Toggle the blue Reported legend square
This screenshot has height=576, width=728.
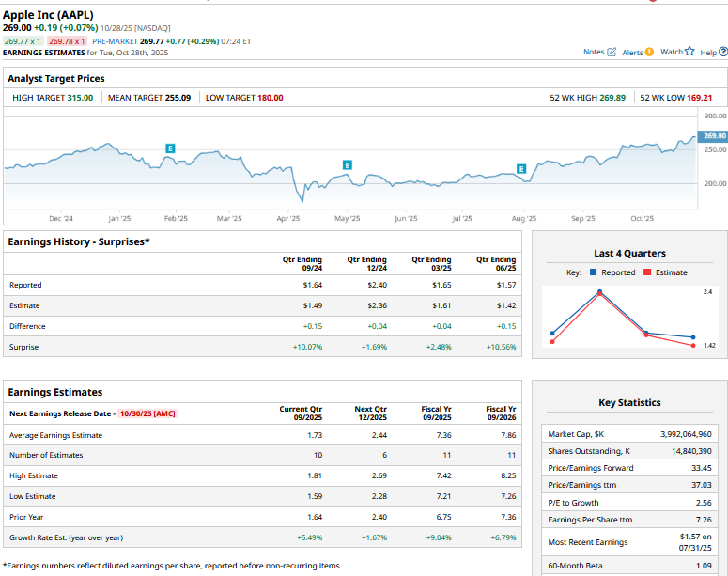pos(595,272)
